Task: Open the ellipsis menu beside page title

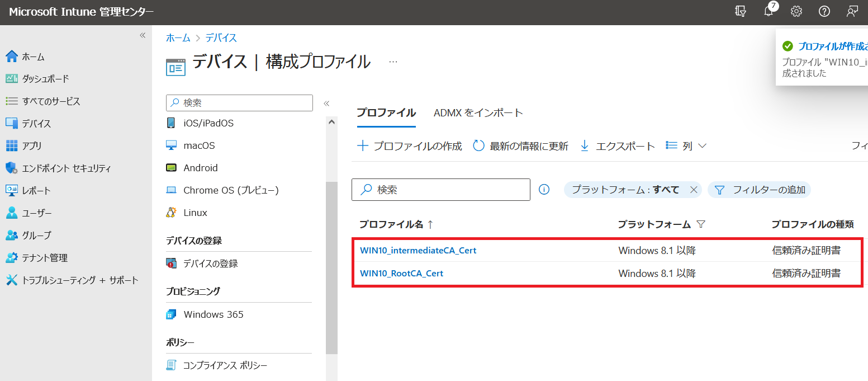Action: pyautogui.click(x=393, y=62)
